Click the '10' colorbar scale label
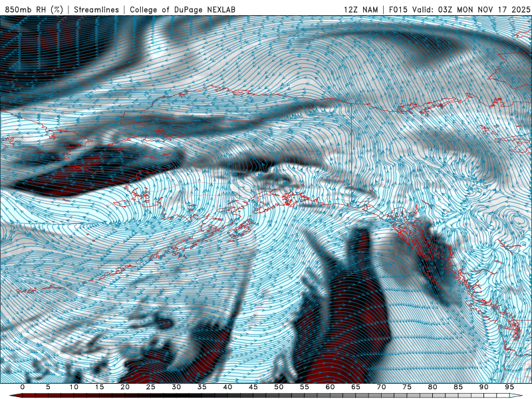Viewport: 532px width, 399px height. [74, 387]
